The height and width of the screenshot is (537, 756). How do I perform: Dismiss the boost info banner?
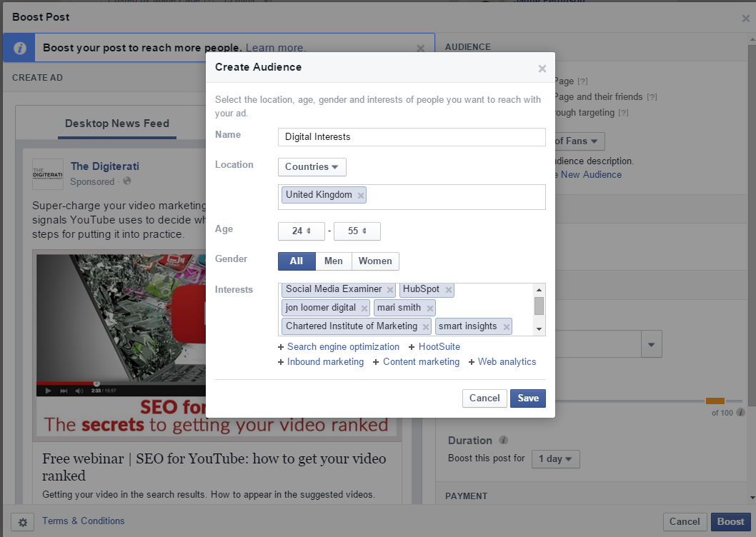tap(420, 49)
